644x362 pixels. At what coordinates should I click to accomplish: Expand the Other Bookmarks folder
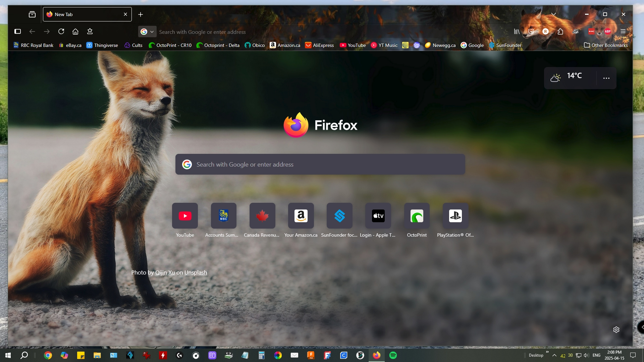[606, 45]
